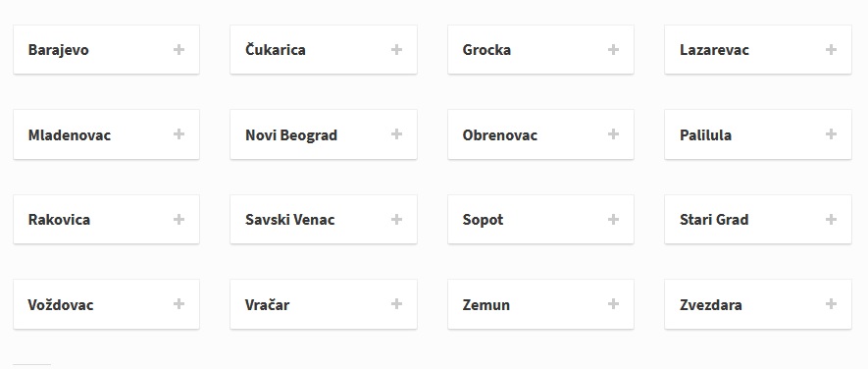Expand the Rakovica section
Screen dimensions: 868x369
(106, 220)
